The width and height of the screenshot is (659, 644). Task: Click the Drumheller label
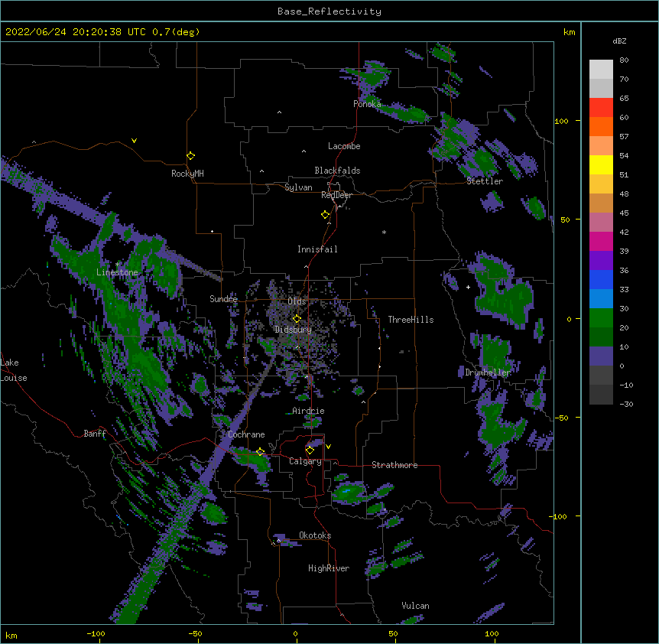488,372
